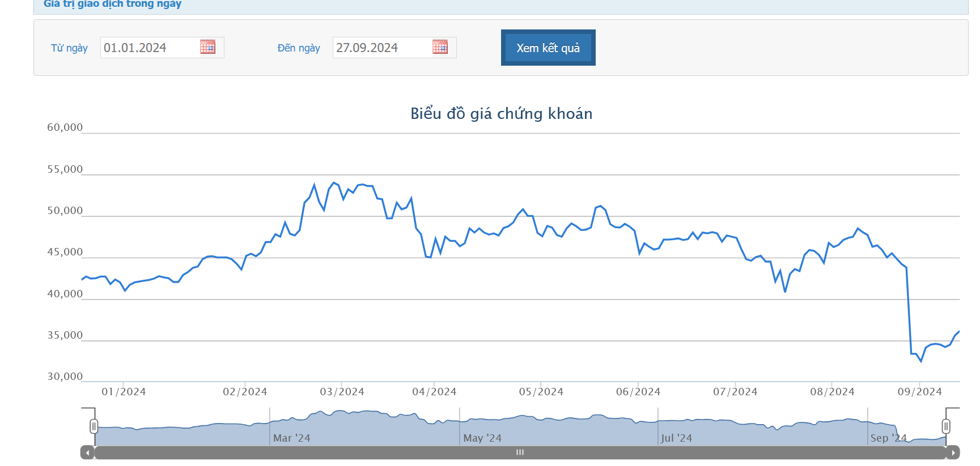This screenshot has height=466, width=980.
Task: Click the navigator scrollbar's center grip
Action: point(520,452)
